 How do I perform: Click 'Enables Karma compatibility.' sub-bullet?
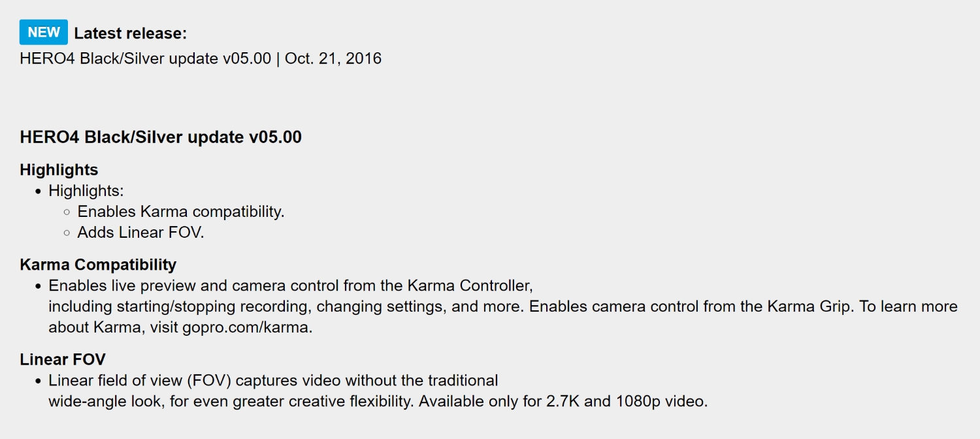pyautogui.click(x=181, y=212)
